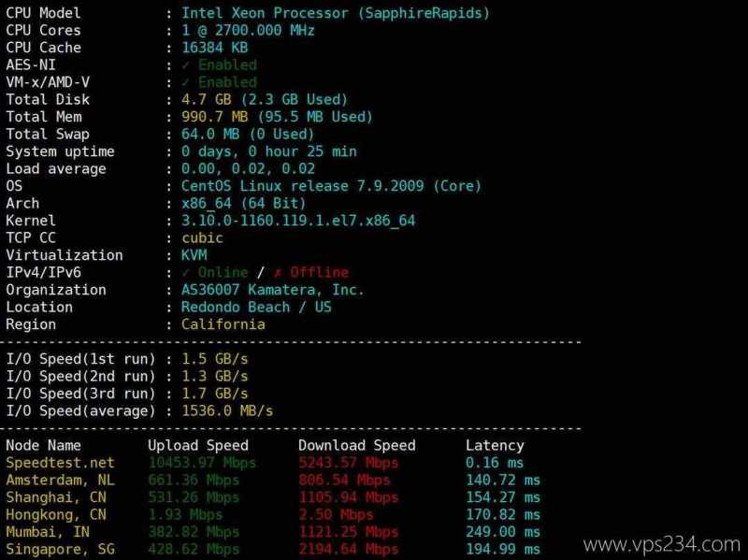Click the AES-NI Enabled check mark
This screenshot has height=560, width=748.
pos(186,65)
